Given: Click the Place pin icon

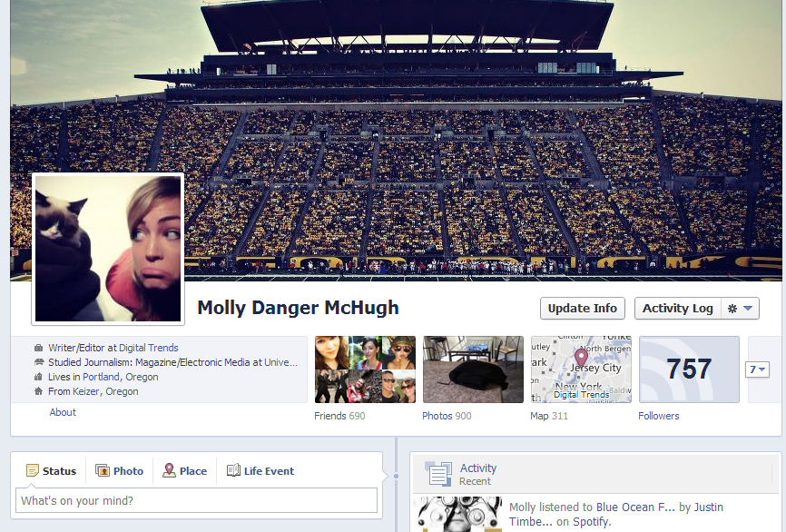Looking at the screenshot, I should tap(169, 470).
